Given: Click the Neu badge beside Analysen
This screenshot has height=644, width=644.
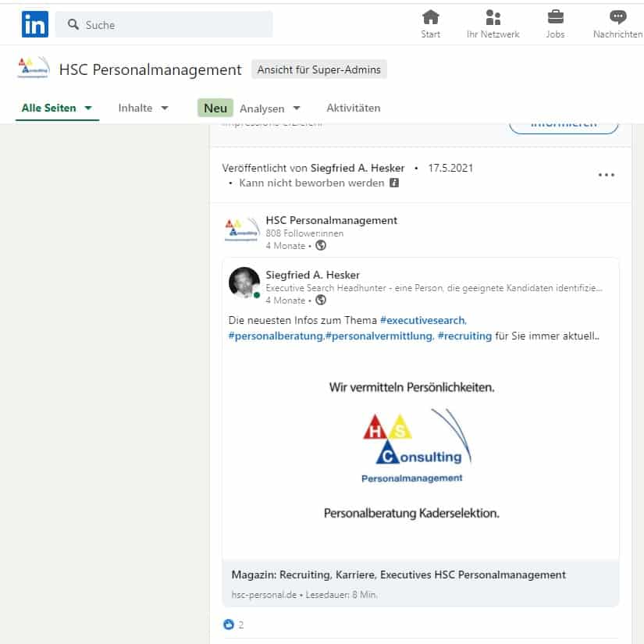Looking at the screenshot, I should point(215,108).
